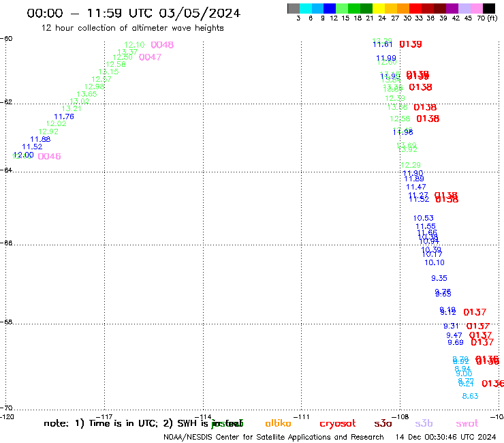504x443 pixels.
Task: Click the 'altika' satellite legend label
Action: (278, 423)
